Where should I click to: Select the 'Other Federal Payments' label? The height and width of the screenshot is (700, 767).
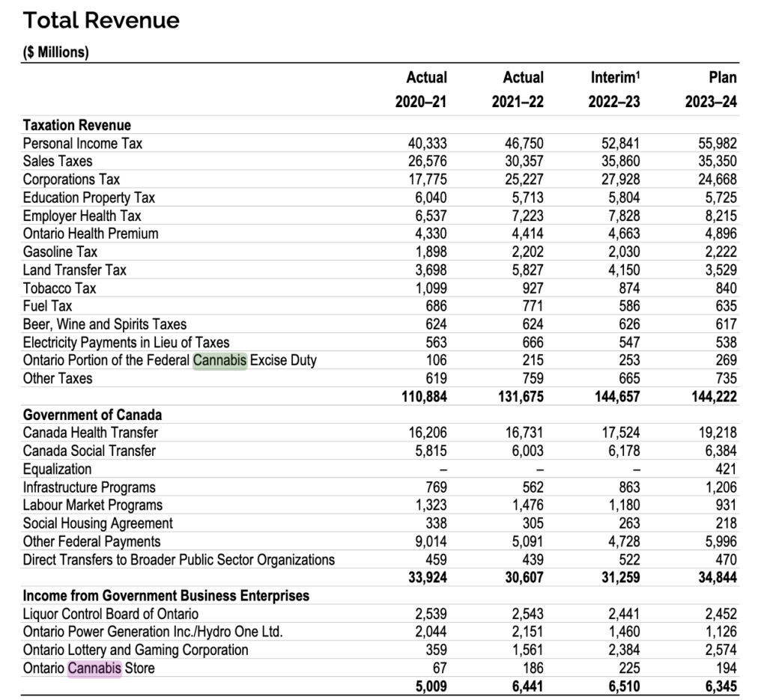(x=91, y=541)
